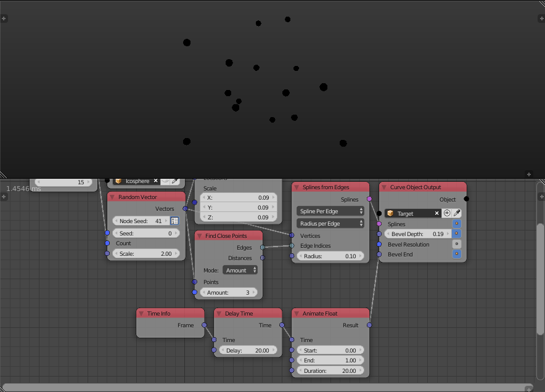This screenshot has width=545, height=392.
Task: Toggle the Splines use button in Curve Object Output
Action: pyautogui.click(x=457, y=224)
